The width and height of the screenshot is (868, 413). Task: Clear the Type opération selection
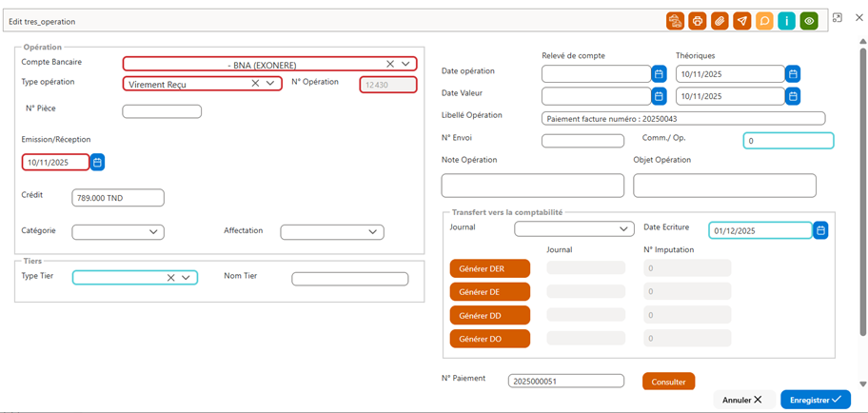click(255, 84)
